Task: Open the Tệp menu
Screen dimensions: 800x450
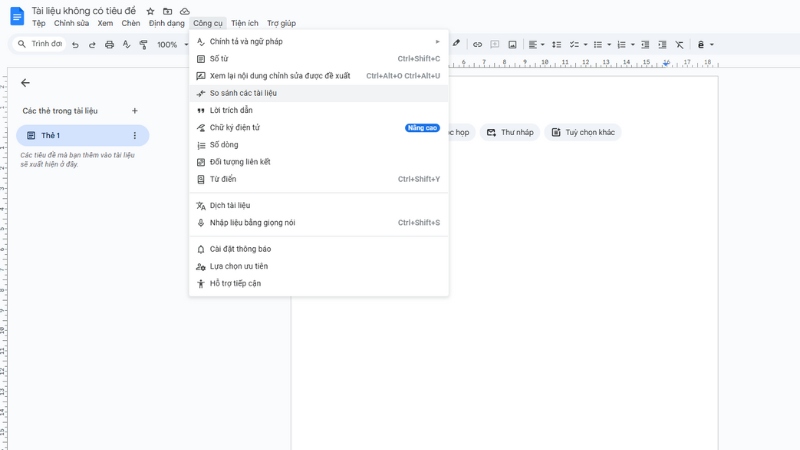Action: tap(39, 23)
